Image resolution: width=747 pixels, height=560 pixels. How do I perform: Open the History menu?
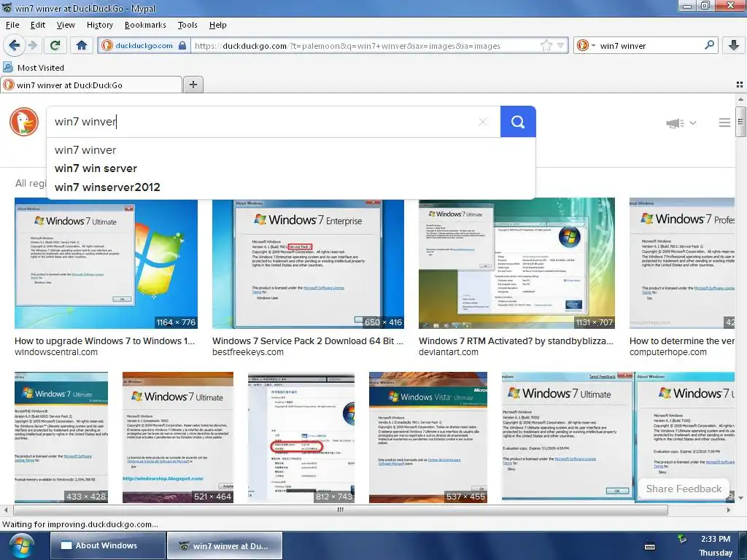[99, 25]
